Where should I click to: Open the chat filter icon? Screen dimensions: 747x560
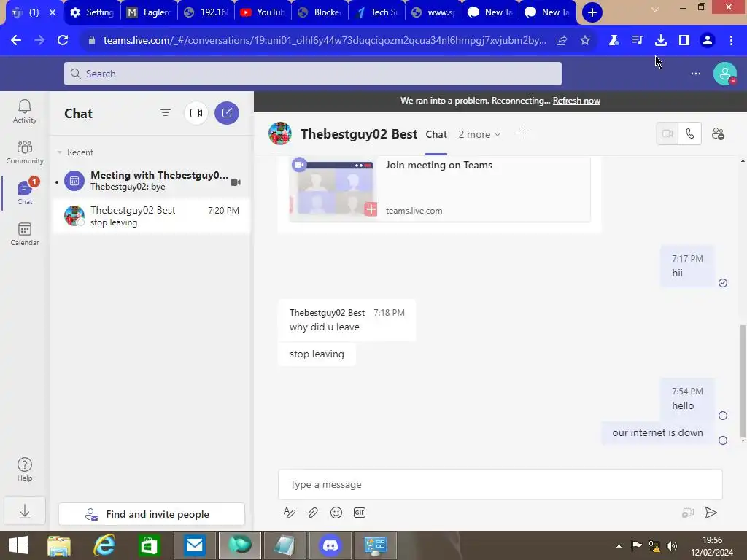point(166,113)
